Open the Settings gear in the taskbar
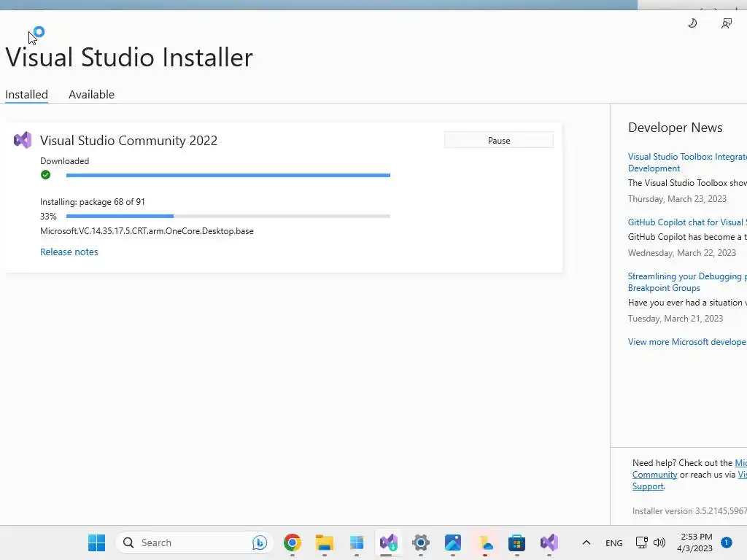 (x=421, y=542)
